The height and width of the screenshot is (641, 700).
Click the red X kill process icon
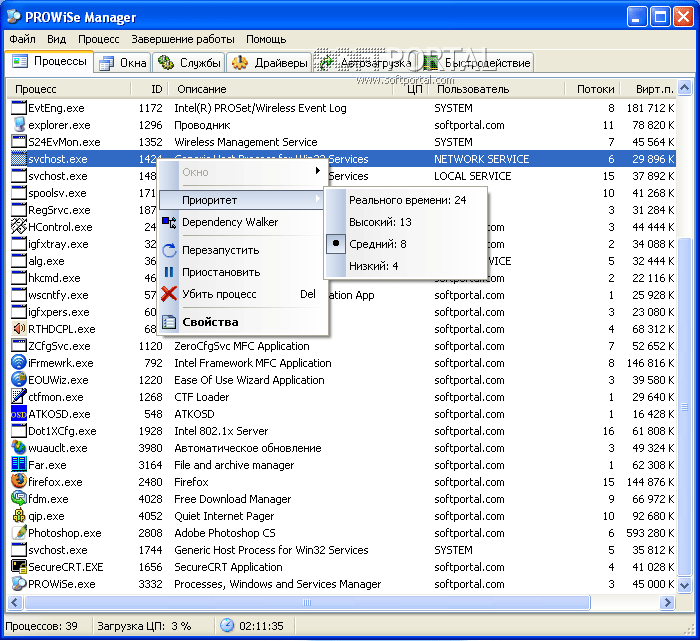pos(169,294)
